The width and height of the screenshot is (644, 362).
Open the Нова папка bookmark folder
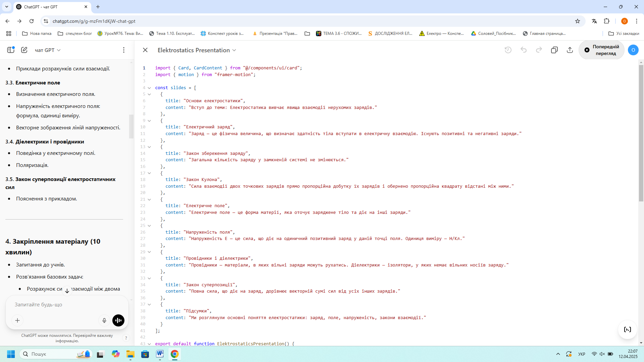pos(37,34)
